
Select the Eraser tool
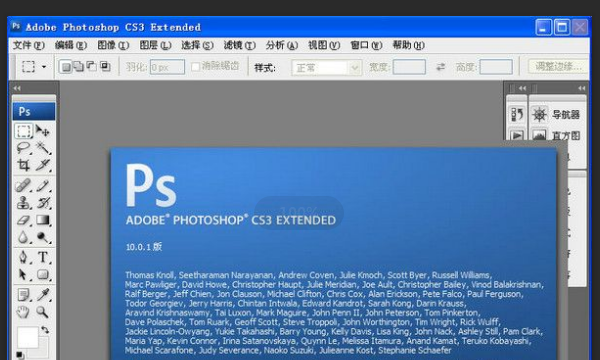(x=23, y=220)
